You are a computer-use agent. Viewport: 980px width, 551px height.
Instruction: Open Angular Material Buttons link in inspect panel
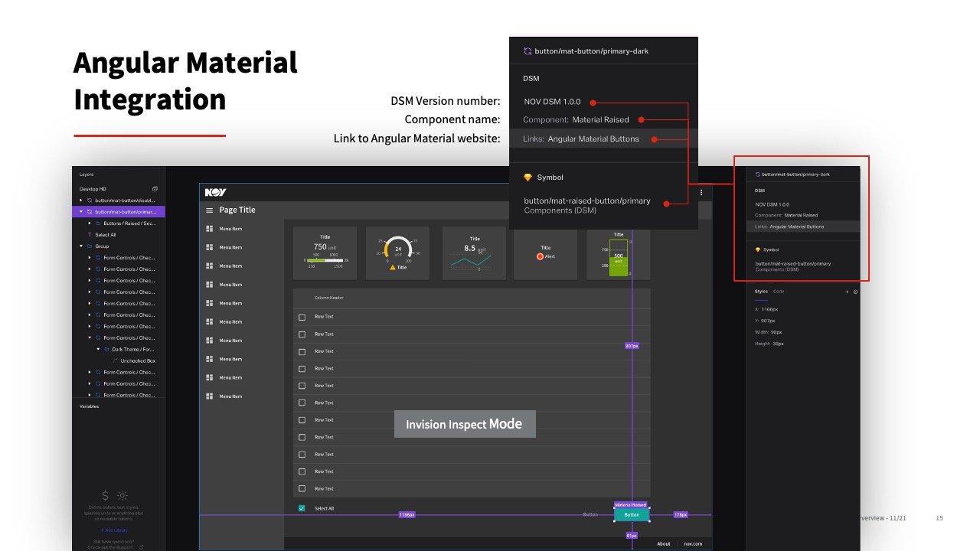pos(797,227)
